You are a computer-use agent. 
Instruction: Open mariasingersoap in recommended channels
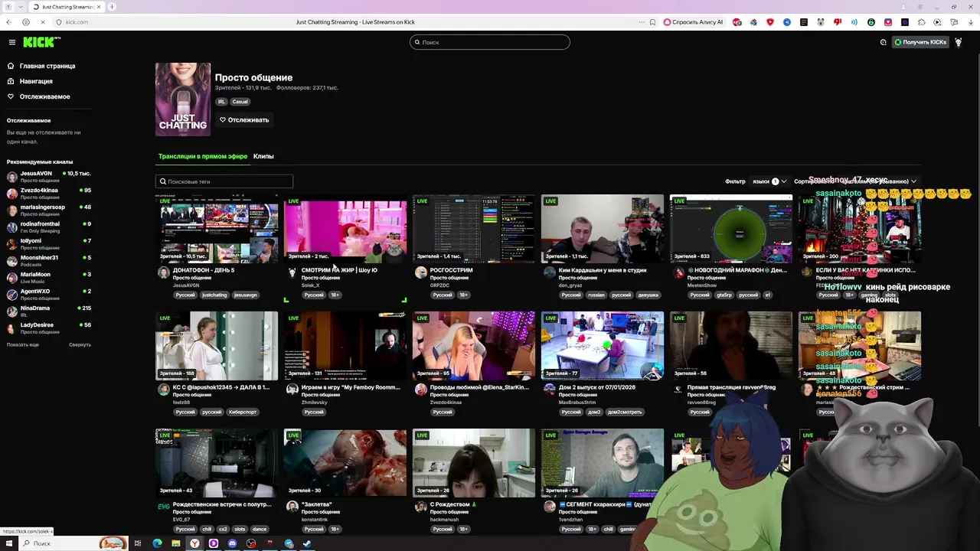pos(49,210)
